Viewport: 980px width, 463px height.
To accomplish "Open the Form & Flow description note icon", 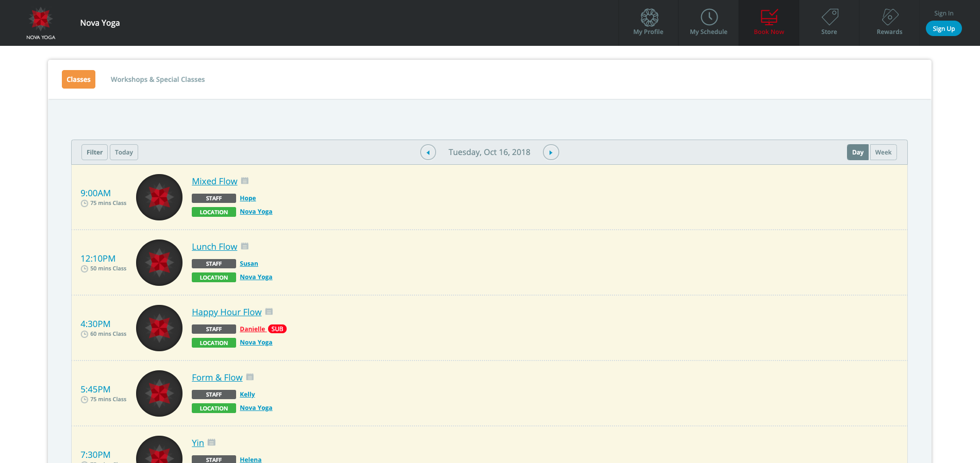I will coord(250,377).
